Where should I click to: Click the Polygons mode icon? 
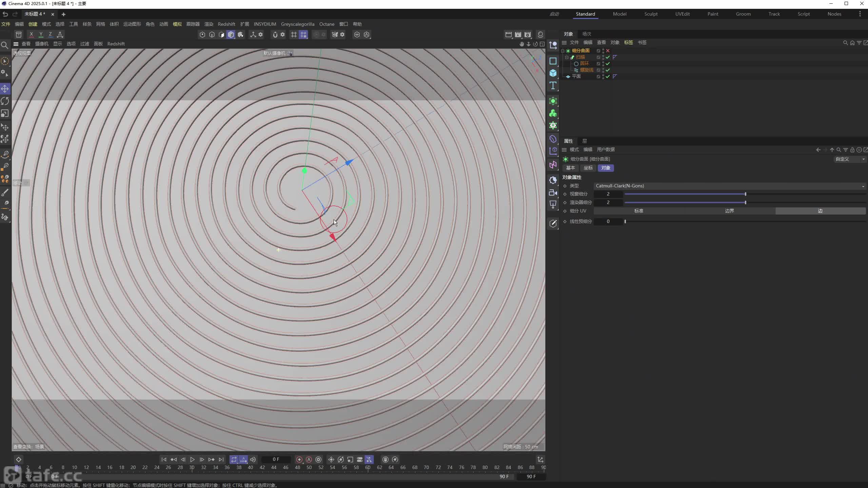pos(221,35)
